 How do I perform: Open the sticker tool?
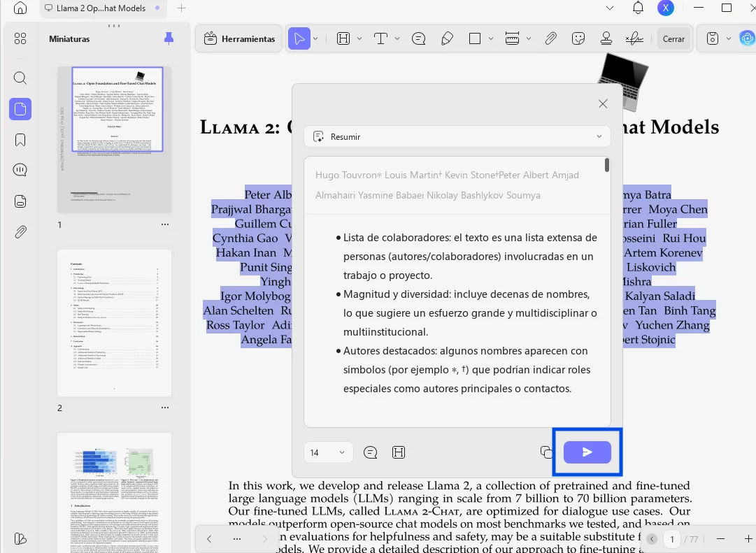[578, 38]
